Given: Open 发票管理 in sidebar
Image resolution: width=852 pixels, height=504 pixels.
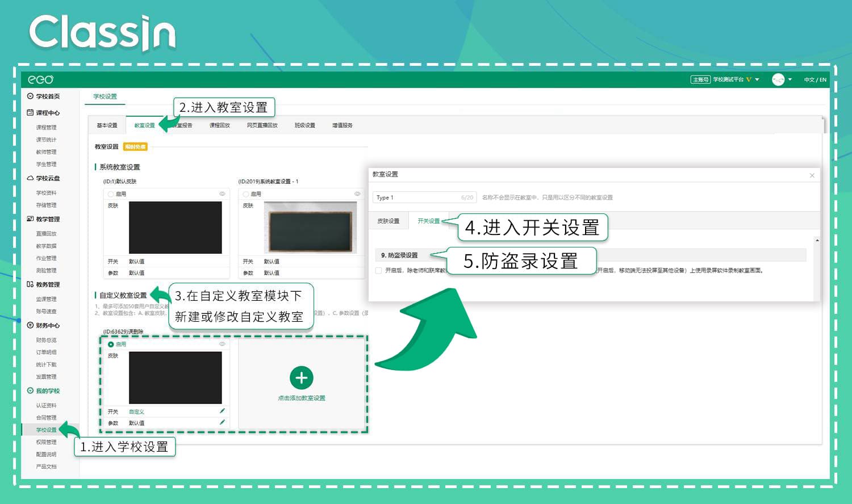Looking at the screenshot, I should (x=46, y=377).
